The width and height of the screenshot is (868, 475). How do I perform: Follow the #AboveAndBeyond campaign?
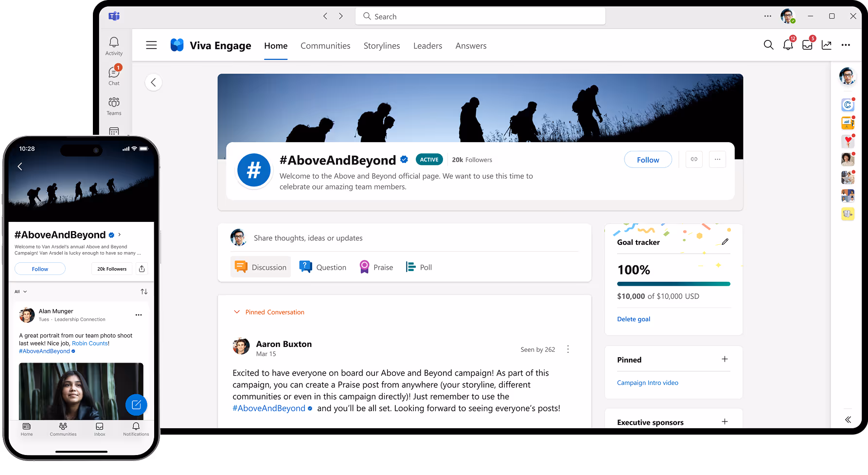648,160
